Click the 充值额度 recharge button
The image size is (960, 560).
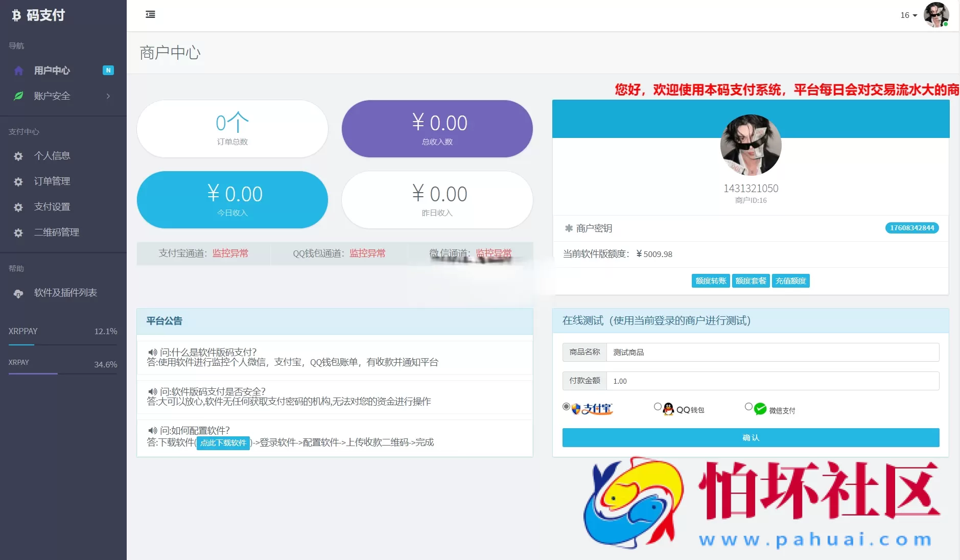790,281
